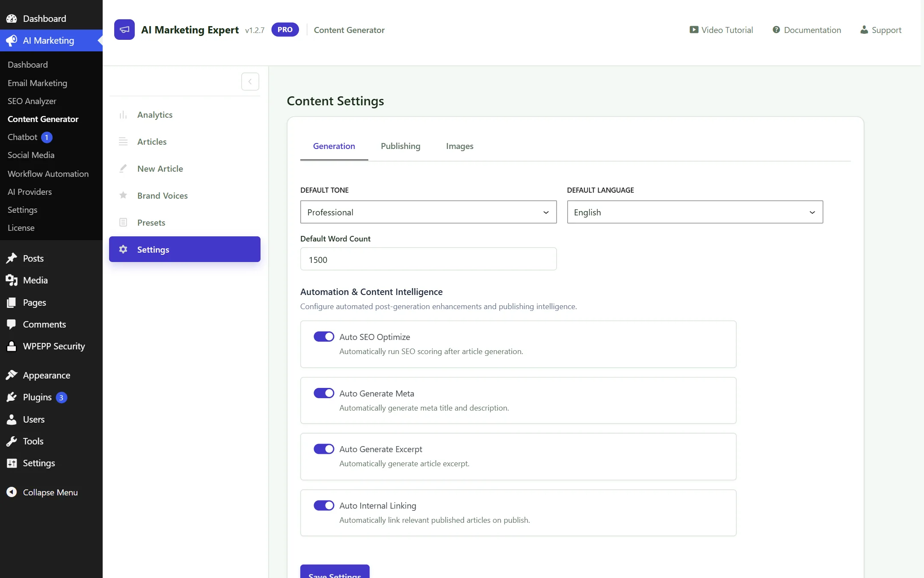Click the AI Marketing megaphone icon
Image resolution: width=924 pixels, height=578 pixels.
(12, 40)
